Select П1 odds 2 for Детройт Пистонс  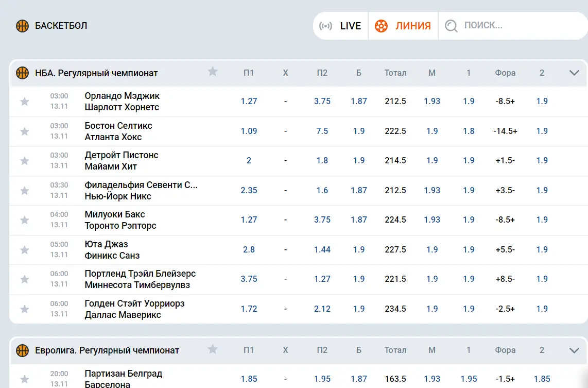pos(249,161)
